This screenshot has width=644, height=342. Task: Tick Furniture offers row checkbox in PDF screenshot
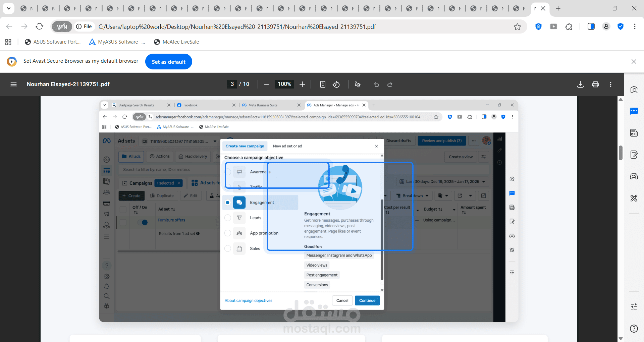123,222
